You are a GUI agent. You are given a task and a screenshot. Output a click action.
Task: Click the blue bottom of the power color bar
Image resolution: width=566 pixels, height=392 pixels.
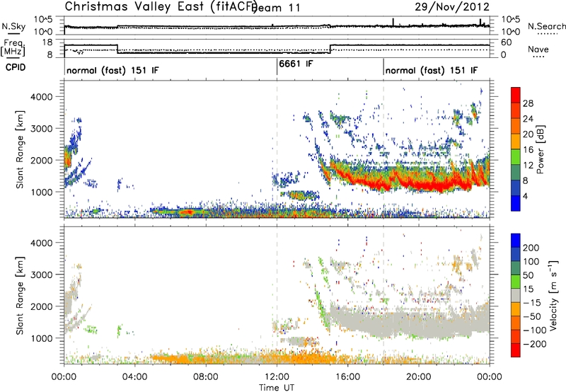(x=516, y=203)
